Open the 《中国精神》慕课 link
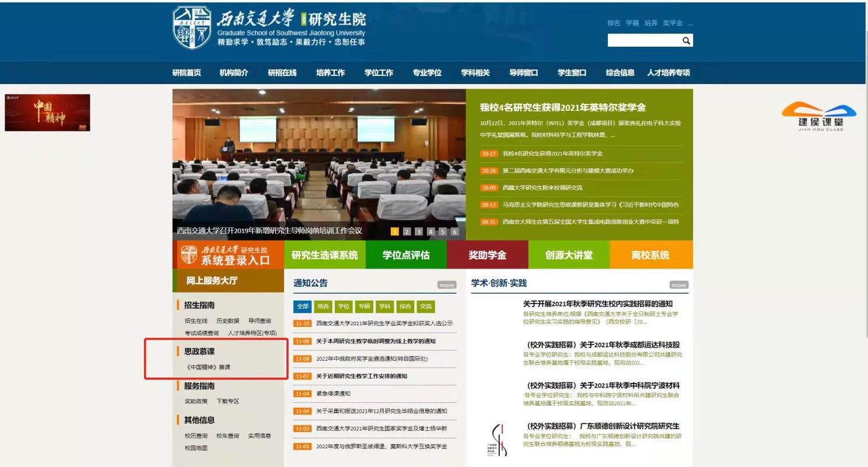Viewport: 868px width, 467px height. point(208,367)
